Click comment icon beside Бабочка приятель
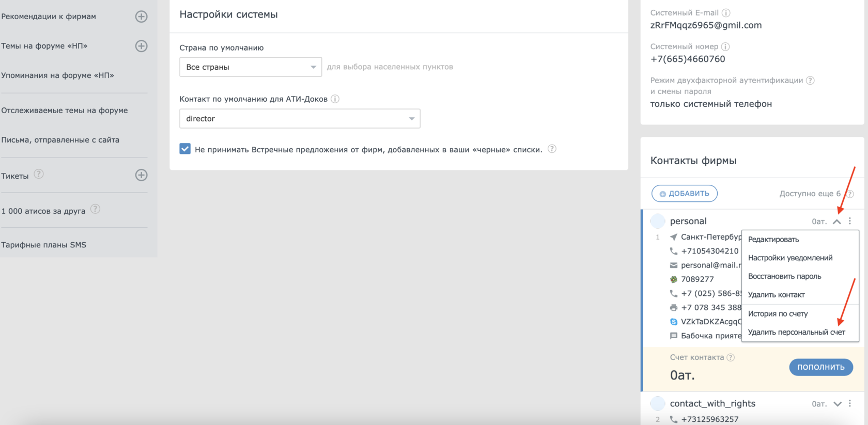The height and width of the screenshot is (425, 868). click(674, 336)
